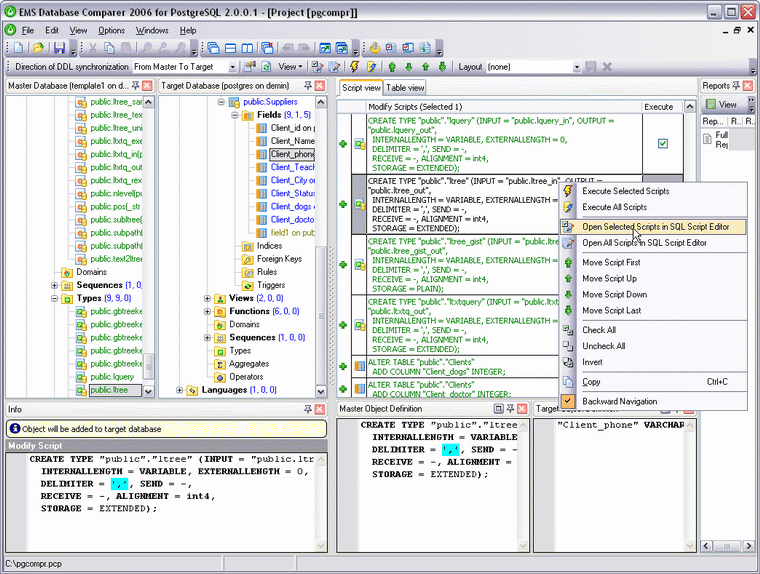Viewport: 760px width, 574px height.
Task: Click the View button in Reports panel
Action: pos(722,104)
